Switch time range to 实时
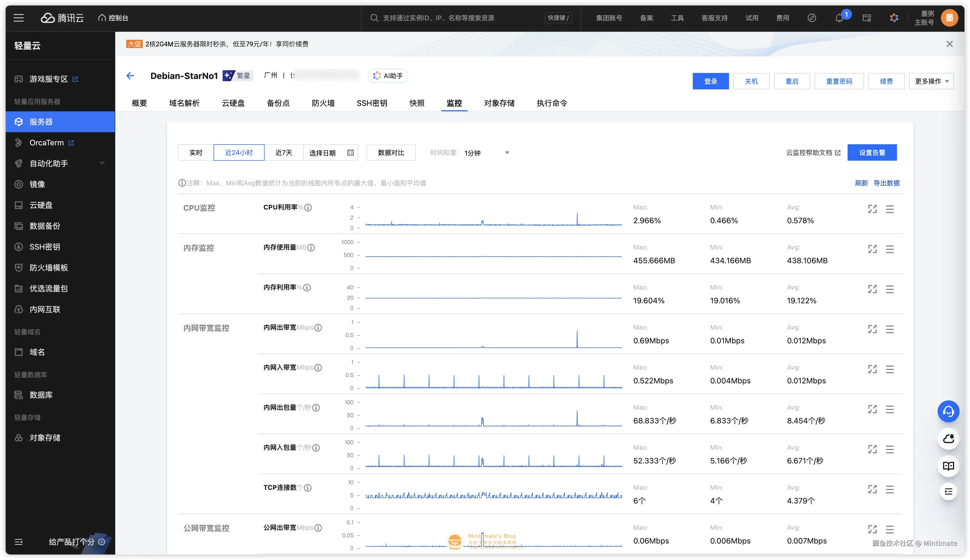The width and height of the screenshot is (970, 560). coord(196,152)
